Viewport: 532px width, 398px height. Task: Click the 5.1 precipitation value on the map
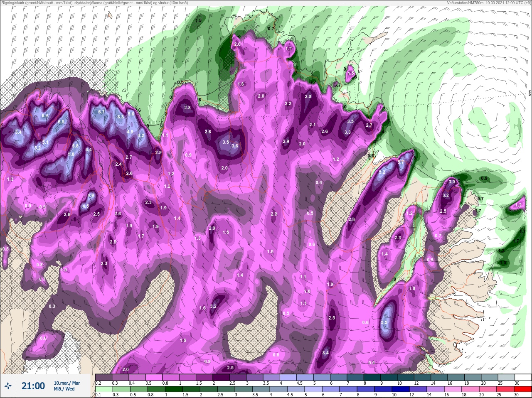[x=45, y=142]
